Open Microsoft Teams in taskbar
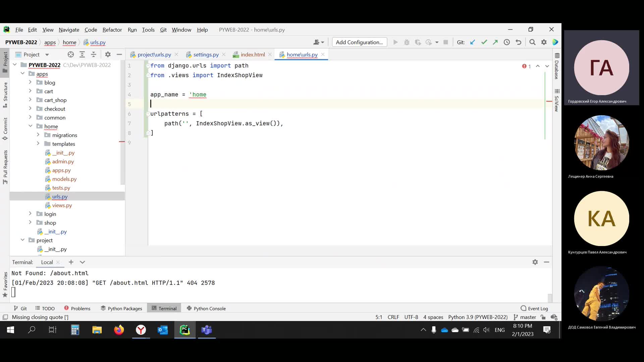 click(207, 330)
